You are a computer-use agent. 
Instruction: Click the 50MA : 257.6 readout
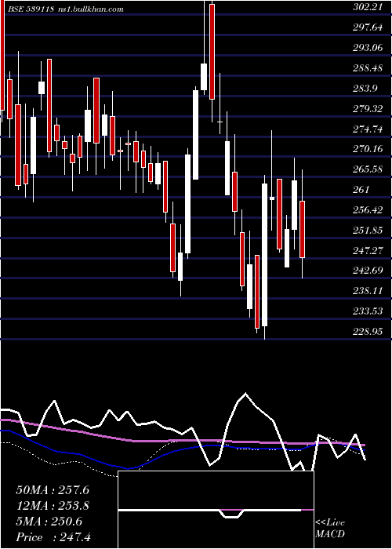53,490
